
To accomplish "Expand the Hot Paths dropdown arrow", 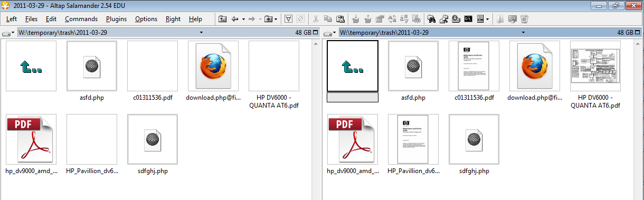I will pos(276,19).
